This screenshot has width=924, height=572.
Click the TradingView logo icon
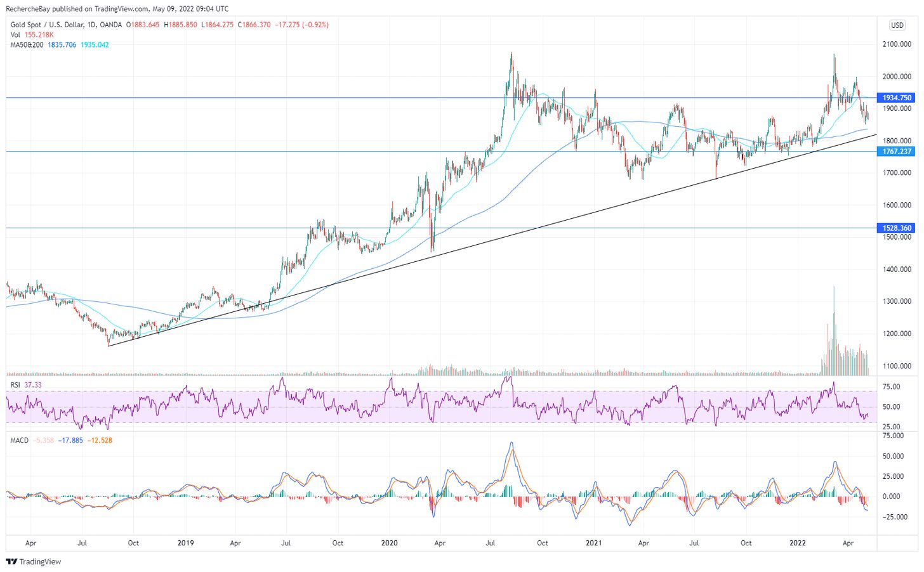[x=11, y=562]
